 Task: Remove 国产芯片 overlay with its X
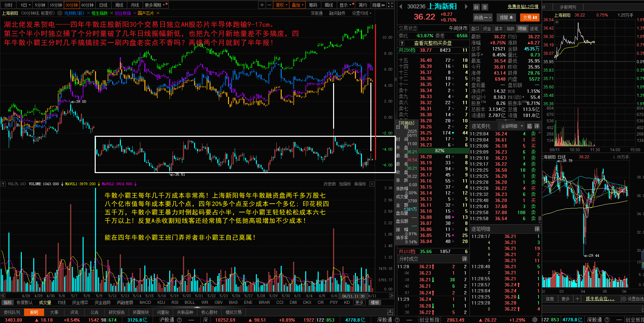(x=158, y=13)
